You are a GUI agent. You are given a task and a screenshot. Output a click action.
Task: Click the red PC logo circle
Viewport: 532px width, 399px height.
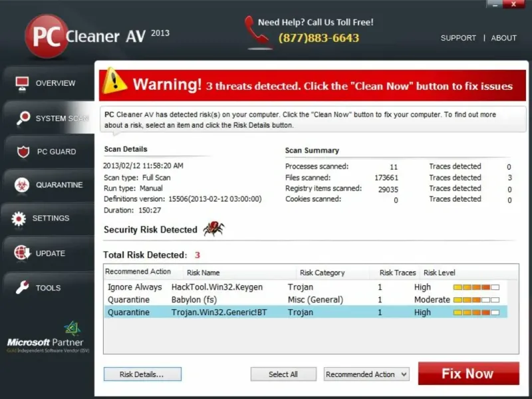click(x=47, y=37)
